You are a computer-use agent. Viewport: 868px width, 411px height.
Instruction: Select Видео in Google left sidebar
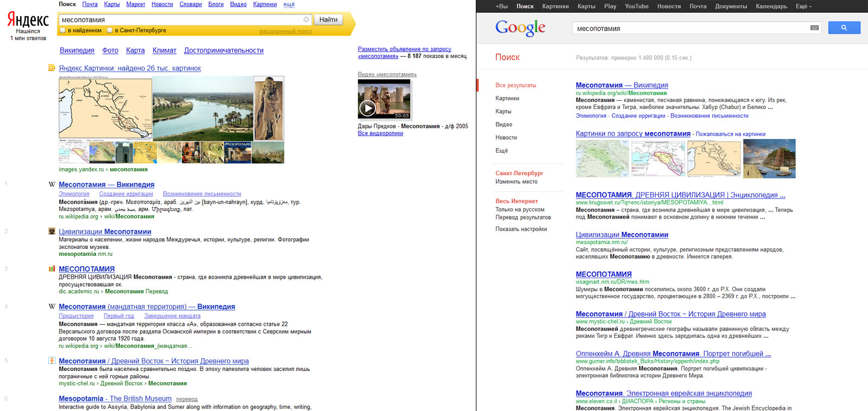tap(503, 125)
